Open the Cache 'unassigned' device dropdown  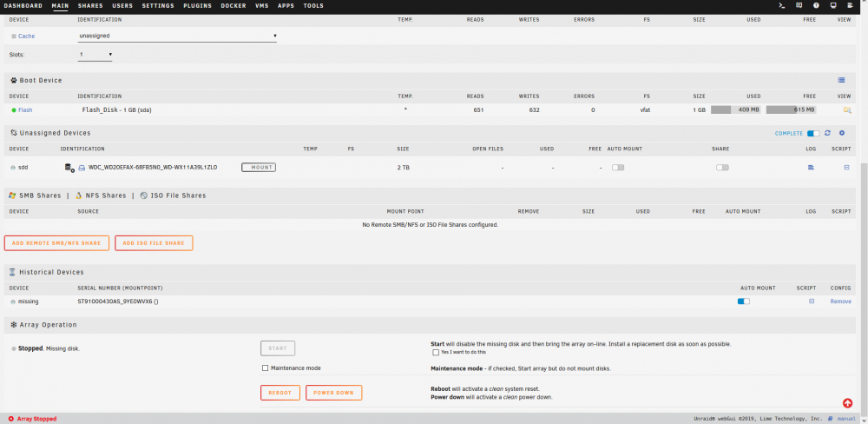tap(177, 36)
